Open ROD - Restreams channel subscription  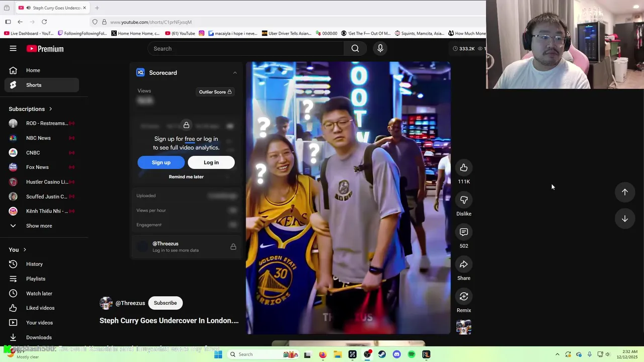pos(42,123)
